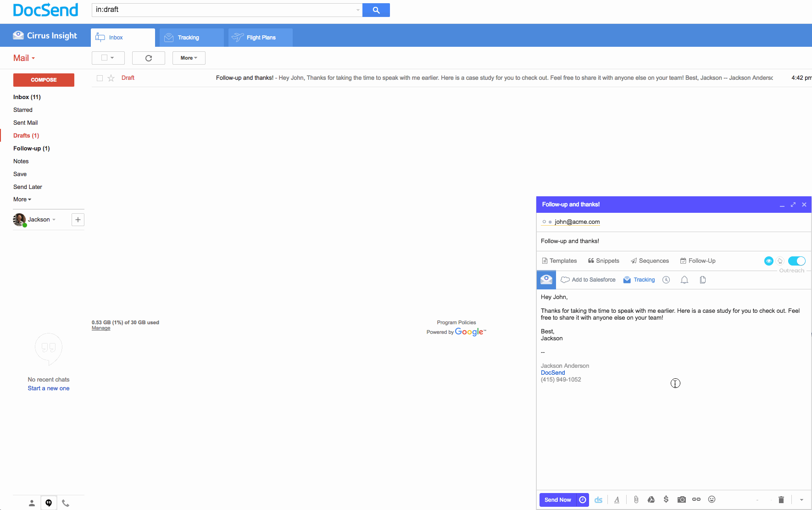Click the copy documents icon
Viewport: 812px width, 510px height.
(x=703, y=280)
